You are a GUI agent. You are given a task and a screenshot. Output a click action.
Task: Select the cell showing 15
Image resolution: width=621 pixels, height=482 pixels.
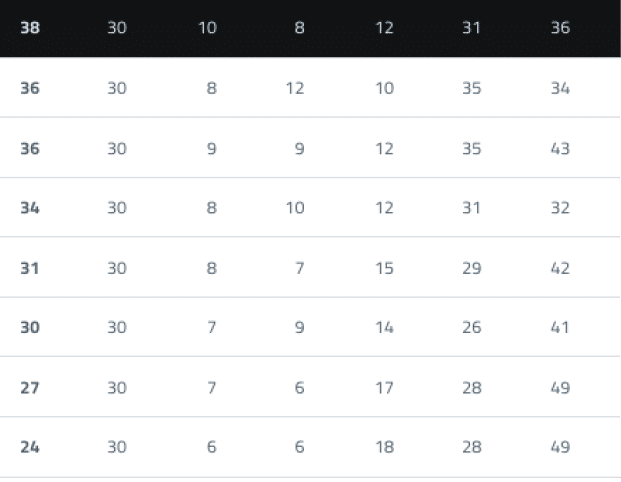pyautogui.click(x=385, y=268)
